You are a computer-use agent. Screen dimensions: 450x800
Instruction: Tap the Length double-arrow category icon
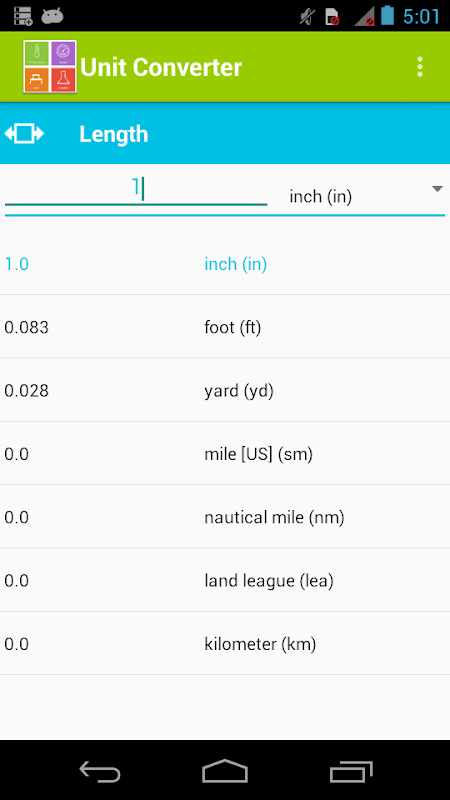click(24, 134)
